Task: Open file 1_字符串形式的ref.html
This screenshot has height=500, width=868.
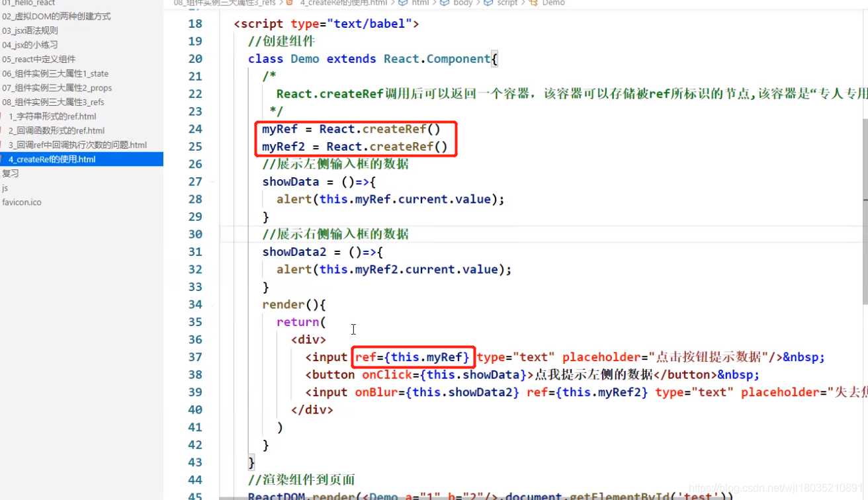Action: (52, 116)
